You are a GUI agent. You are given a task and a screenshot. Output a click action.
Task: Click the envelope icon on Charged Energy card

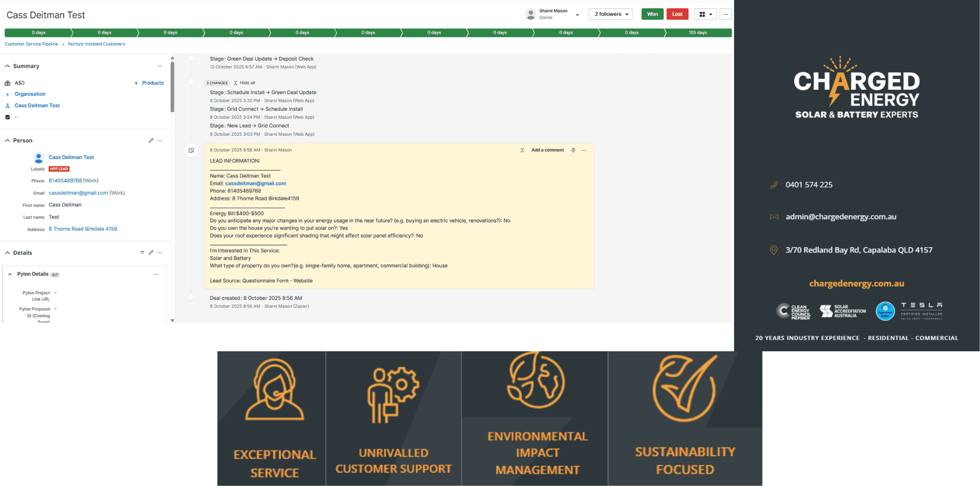[x=774, y=217]
